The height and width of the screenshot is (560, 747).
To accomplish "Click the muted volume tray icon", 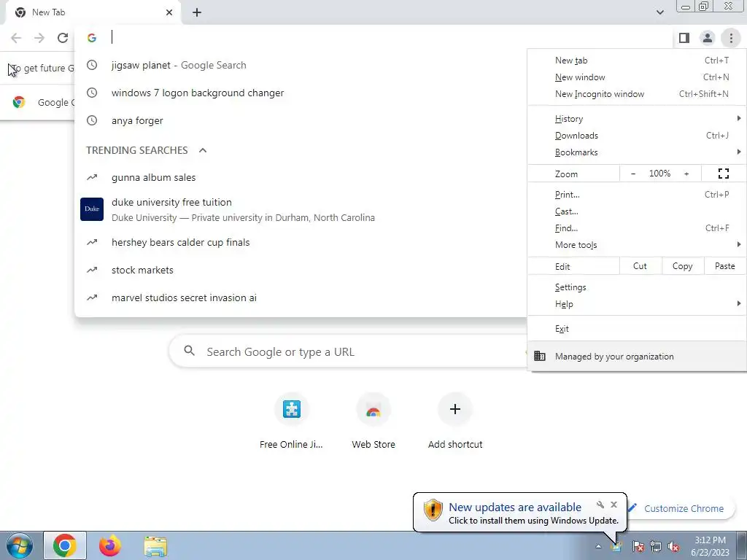I will pyautogui.click(x=673, y=546).
